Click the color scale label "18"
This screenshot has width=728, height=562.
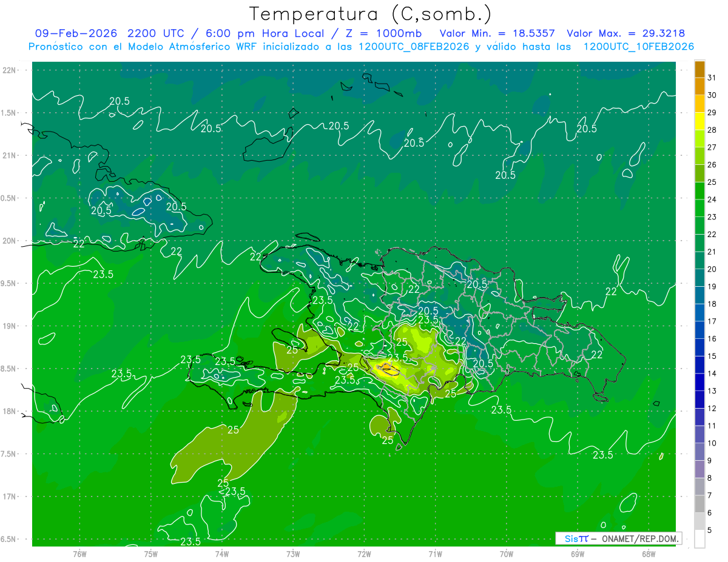(712, 304)
